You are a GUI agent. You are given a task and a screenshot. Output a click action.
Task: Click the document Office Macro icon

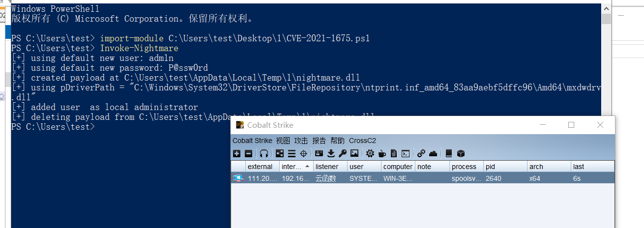coord(394,153)
